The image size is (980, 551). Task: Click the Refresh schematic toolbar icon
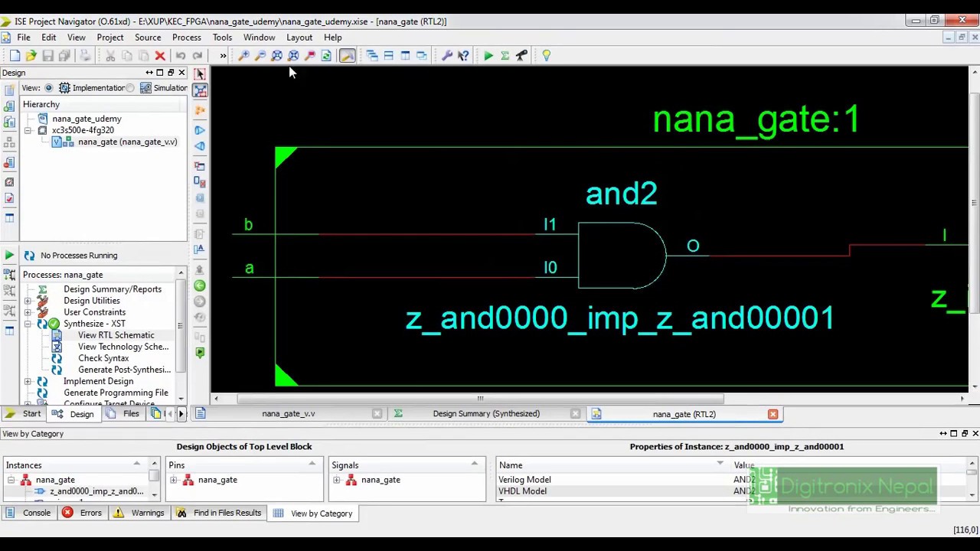326,55
